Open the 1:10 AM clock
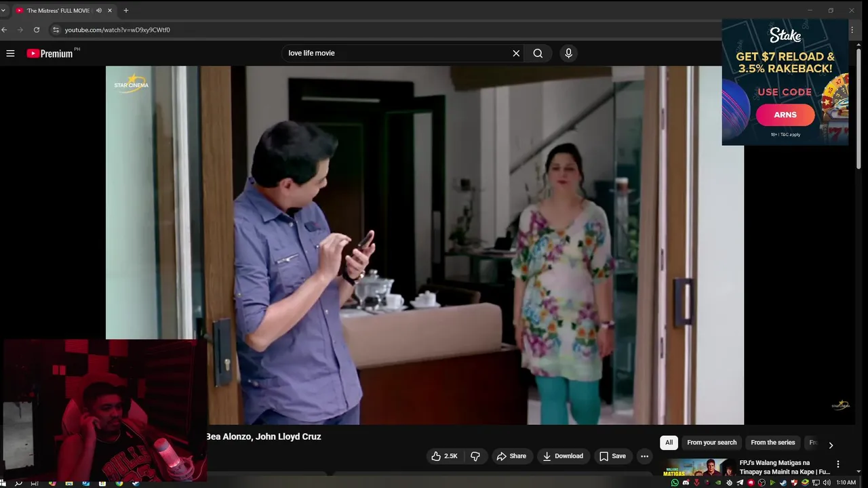This screenshot has width=868, height=488. tap(846, 483)
